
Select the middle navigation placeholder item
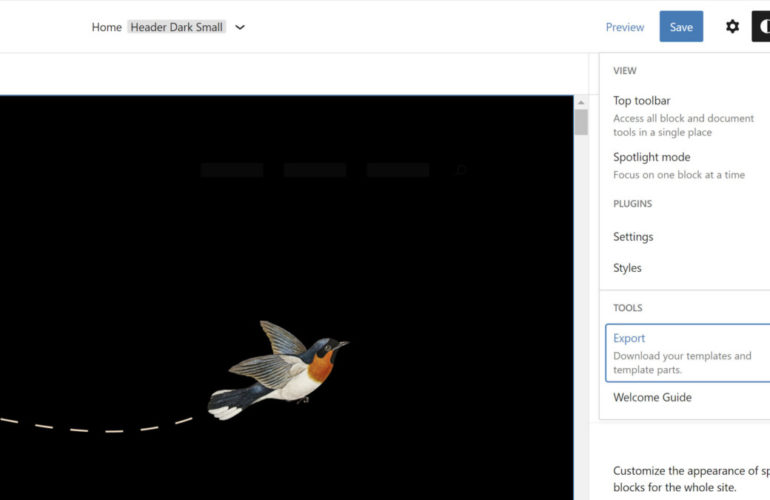(x=315, y=170)
